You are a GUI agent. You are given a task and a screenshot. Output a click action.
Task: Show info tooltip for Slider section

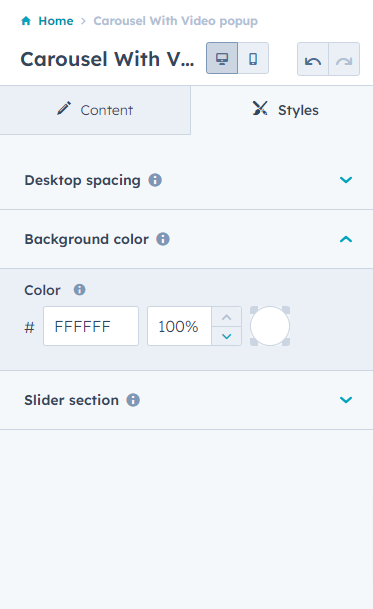click(133, 400)
